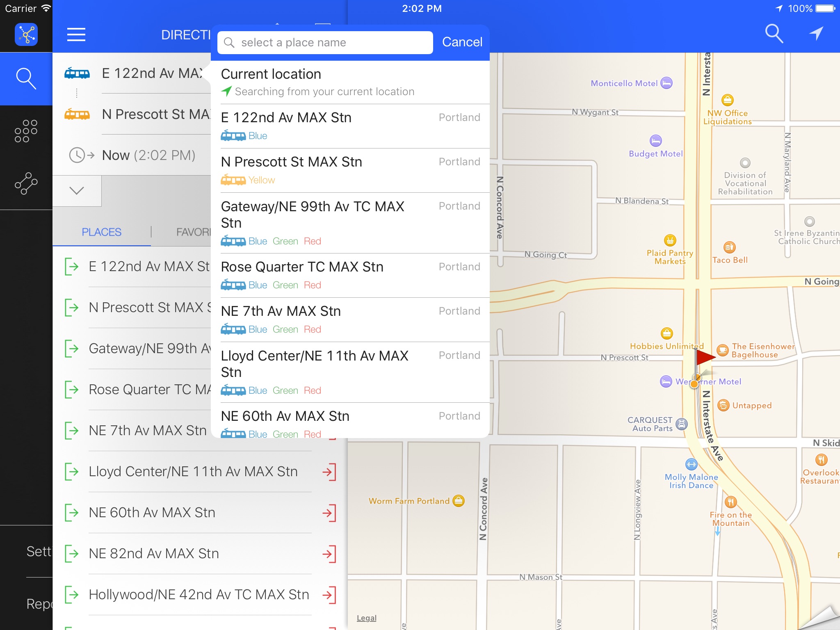Open the nine-dots grid sidebar icon
Screen dimensions: 840x630
coord(26,131)
